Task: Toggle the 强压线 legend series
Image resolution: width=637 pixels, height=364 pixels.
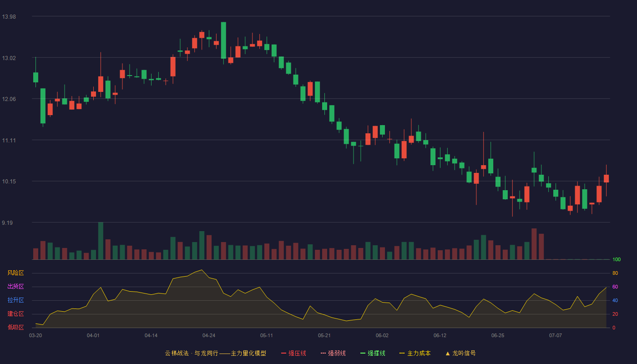Action: (293, 353)
